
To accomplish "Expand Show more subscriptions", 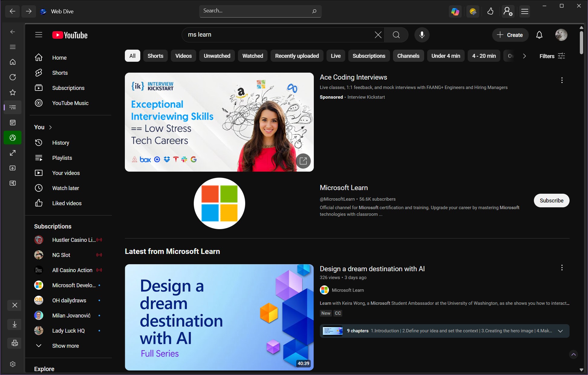I will pyautogui.click(x=65, y=346).
